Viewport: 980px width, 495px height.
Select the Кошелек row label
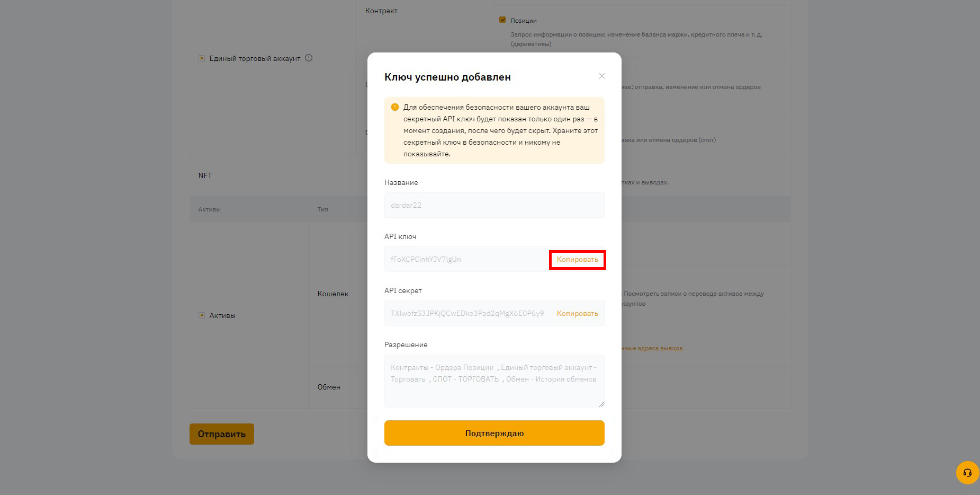point(333,294)
